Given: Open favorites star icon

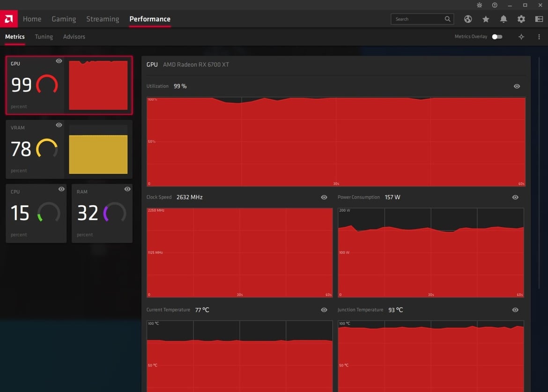Looking at the screenshot, I should tap(486, 19).
